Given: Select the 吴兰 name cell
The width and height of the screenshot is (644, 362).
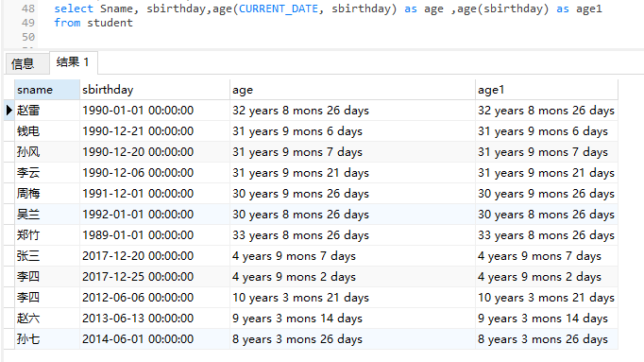Looking at the screenshot, I should 47,215.
